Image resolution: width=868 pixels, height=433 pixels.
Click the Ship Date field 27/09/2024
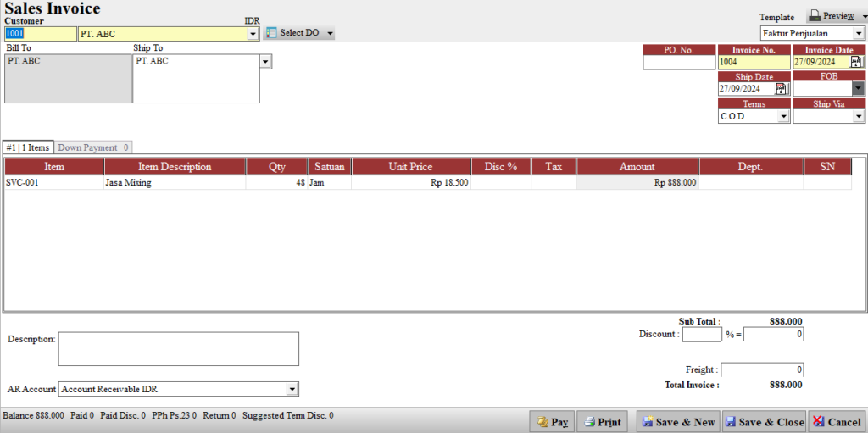click(x=746, y=89)
